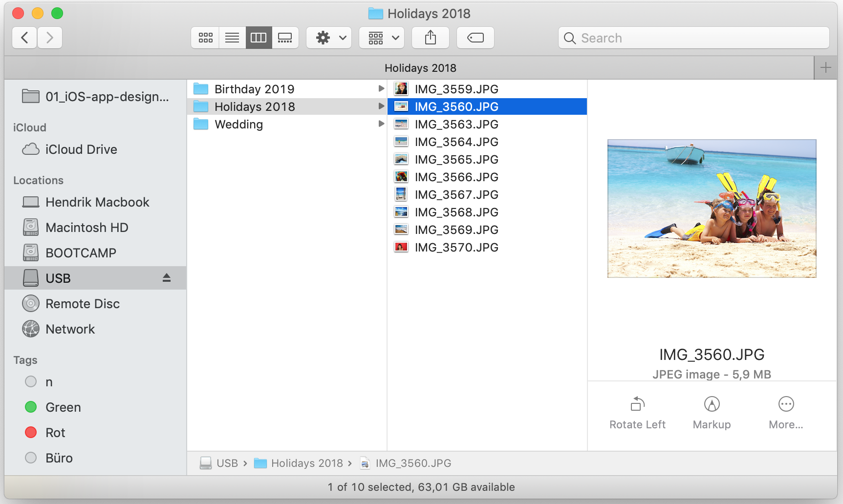Click the Locations sidebar section header
Viewport: 843px width, 504px height.
point(38,180)
